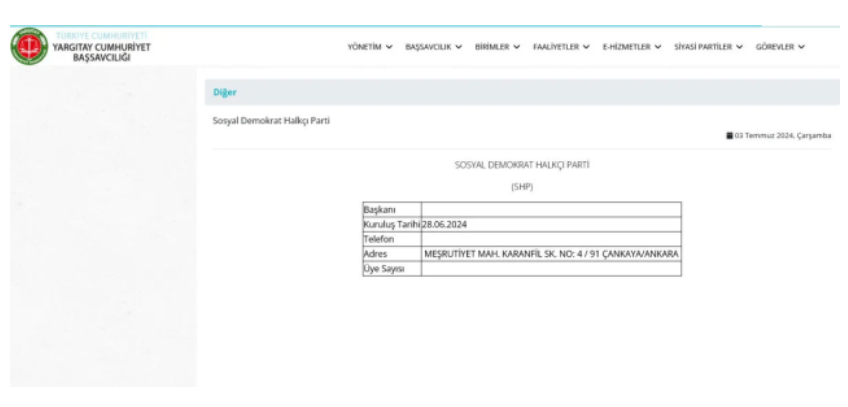The height and width of the screenshot is (407, 848).
Task: Open the SİYASİ PARTİLER menu
Action: click(703, 47)
